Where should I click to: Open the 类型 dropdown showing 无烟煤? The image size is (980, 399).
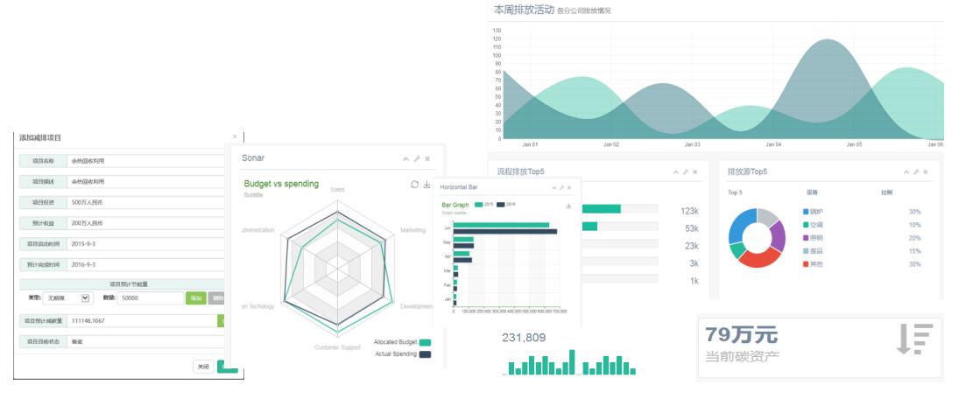68,297
